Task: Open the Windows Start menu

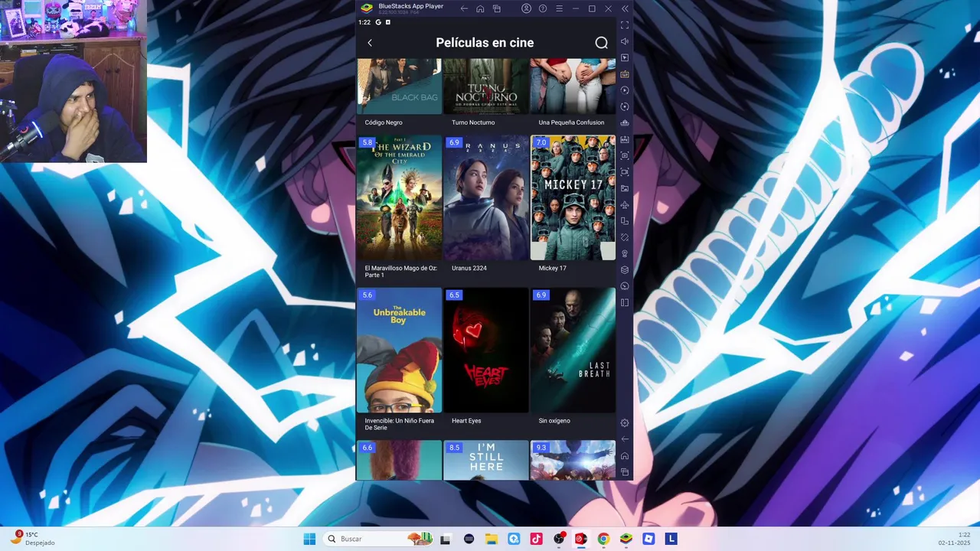Action: coord(309,539)
